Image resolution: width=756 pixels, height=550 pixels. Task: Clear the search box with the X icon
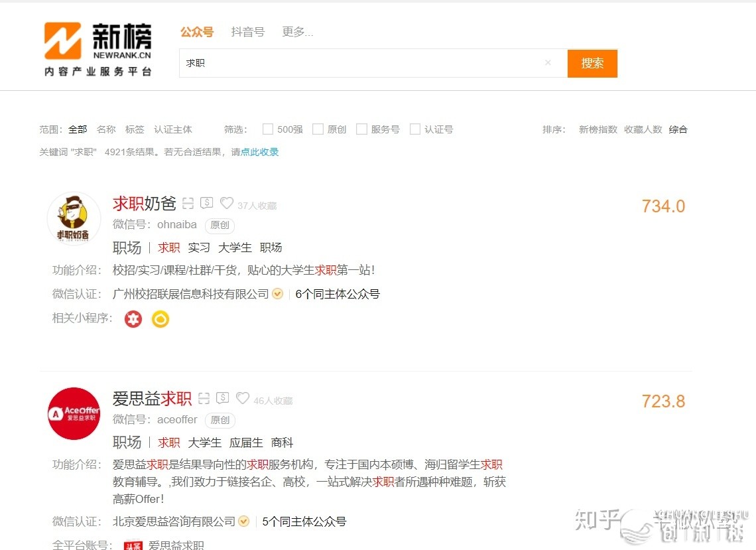[548, 63]
